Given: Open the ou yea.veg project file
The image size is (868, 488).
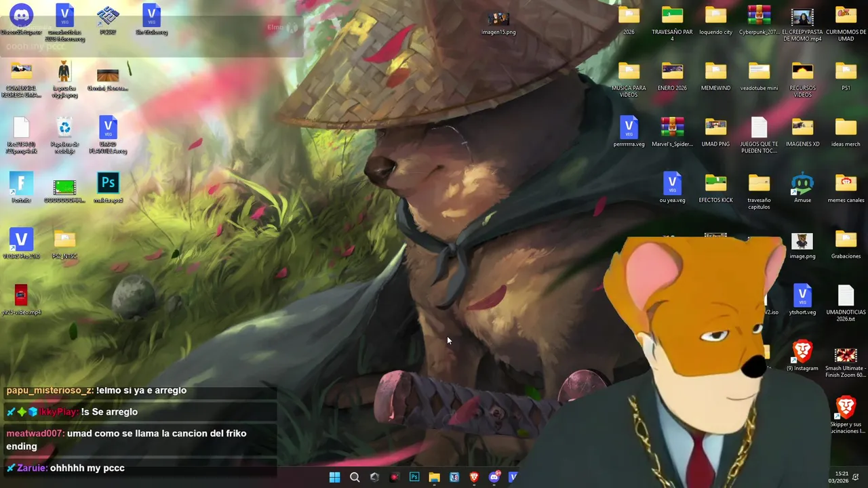Looking at the screenshot, I should [672, 188].
